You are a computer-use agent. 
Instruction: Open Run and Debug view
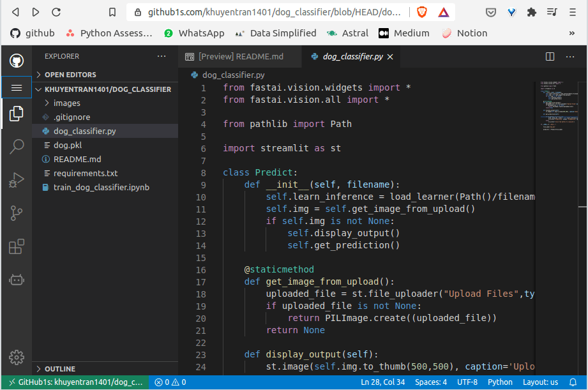pos(17,181)
